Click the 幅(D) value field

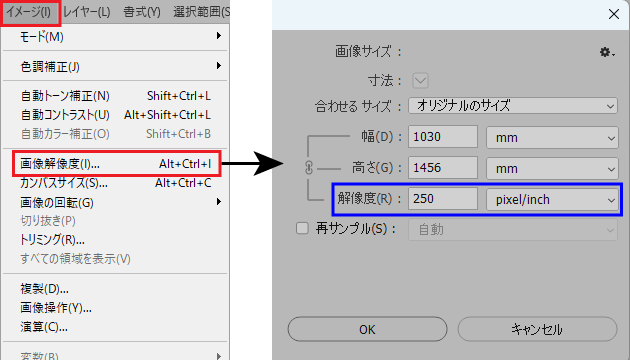[443, 137]
